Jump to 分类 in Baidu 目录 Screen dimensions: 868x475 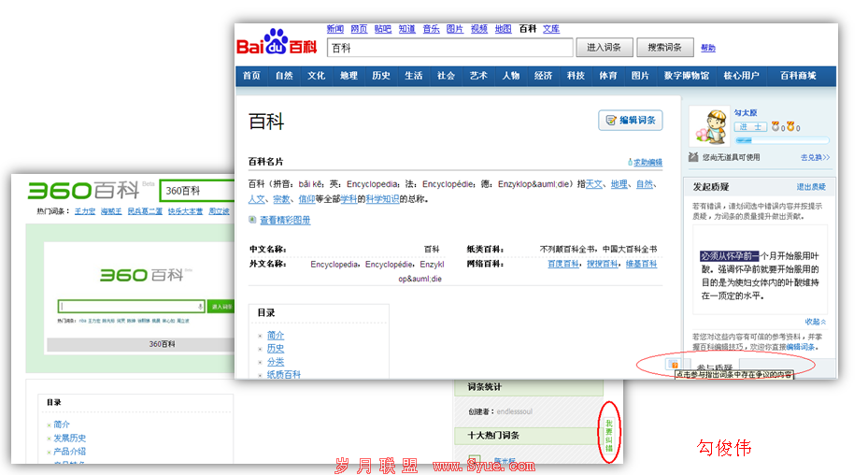[x=275, y=362]
